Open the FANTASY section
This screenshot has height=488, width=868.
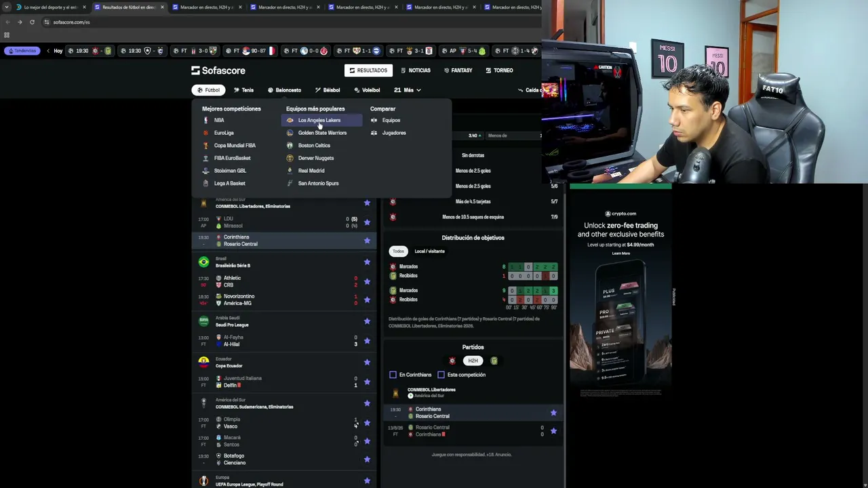point(458,70)
